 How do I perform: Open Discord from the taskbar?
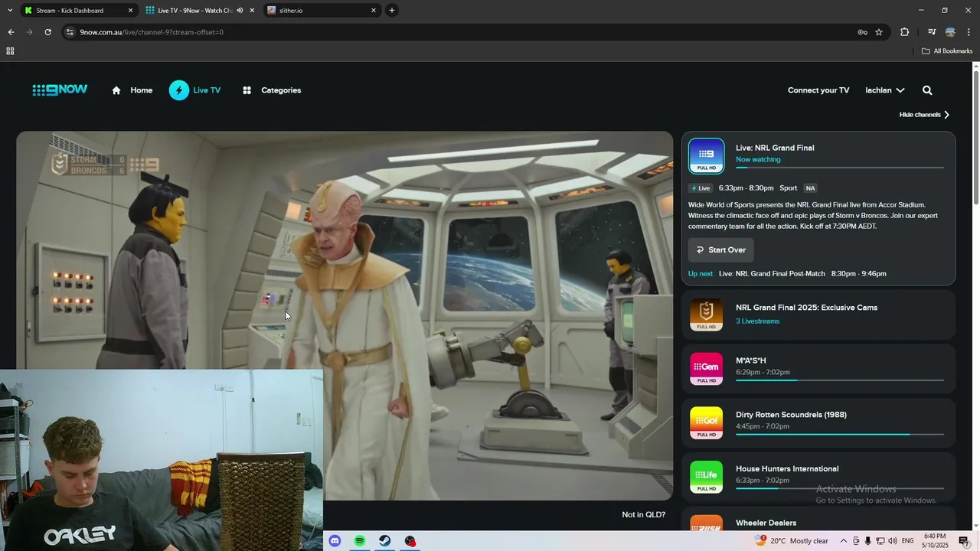coord(335,541)
